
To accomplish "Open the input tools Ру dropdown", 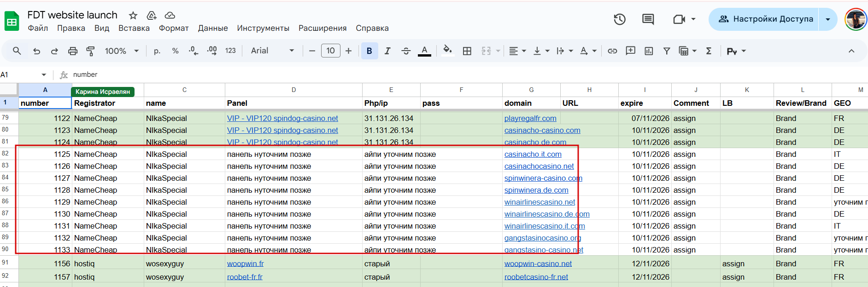I will coord(736,51).
